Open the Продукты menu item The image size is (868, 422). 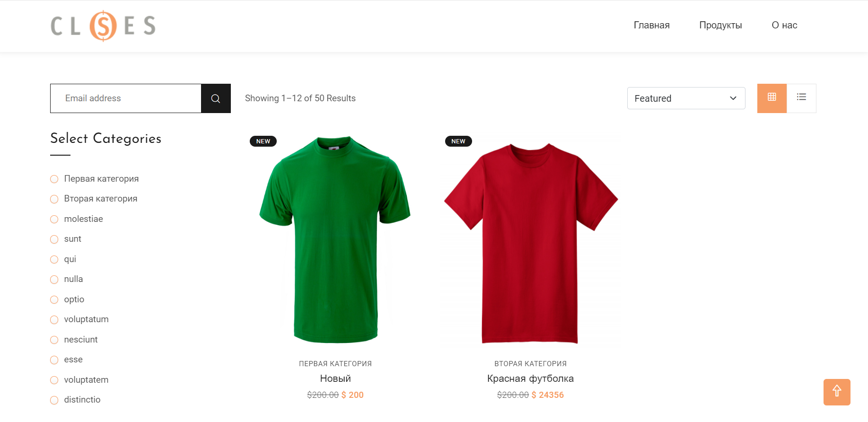720,26
